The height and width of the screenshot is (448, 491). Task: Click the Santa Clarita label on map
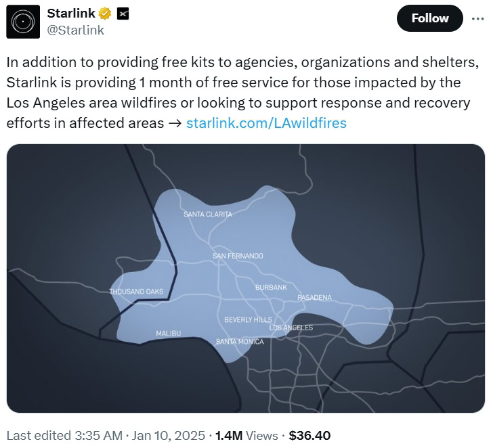pos(208,215)
